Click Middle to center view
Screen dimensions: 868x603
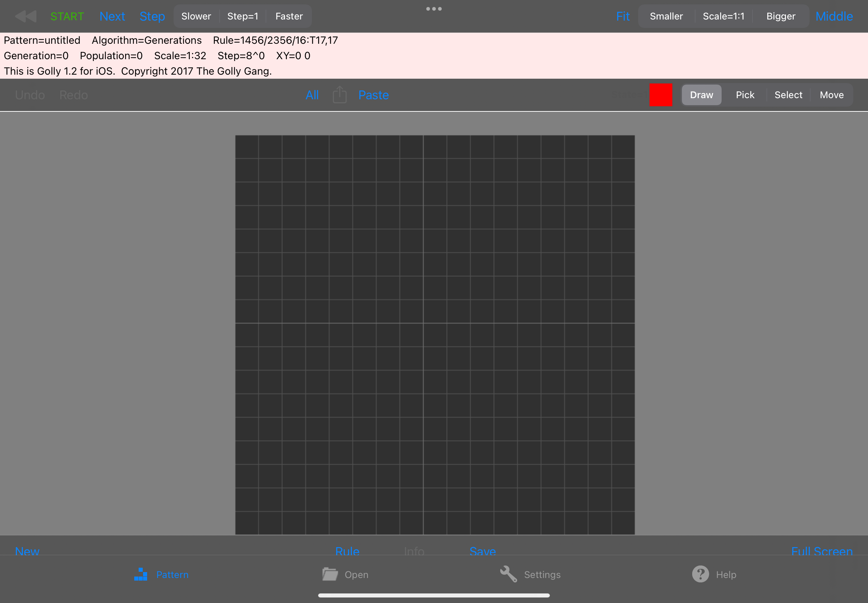pos(834,16)
